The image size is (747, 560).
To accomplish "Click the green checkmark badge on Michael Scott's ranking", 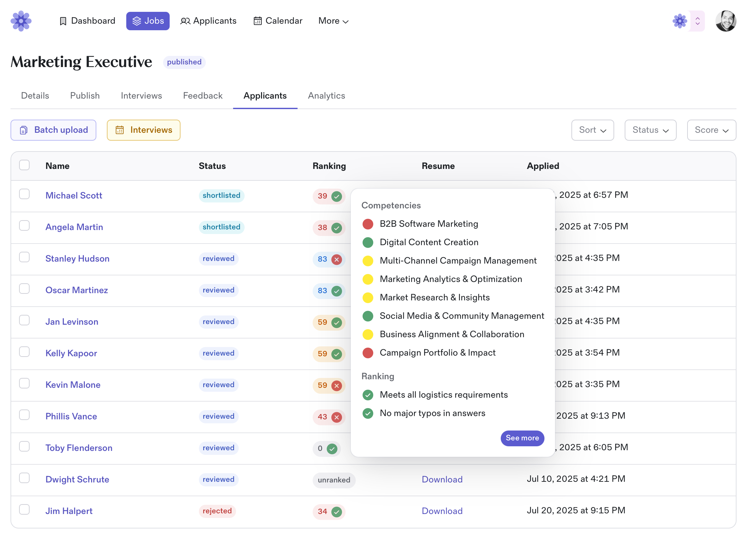I will [337, 196].
